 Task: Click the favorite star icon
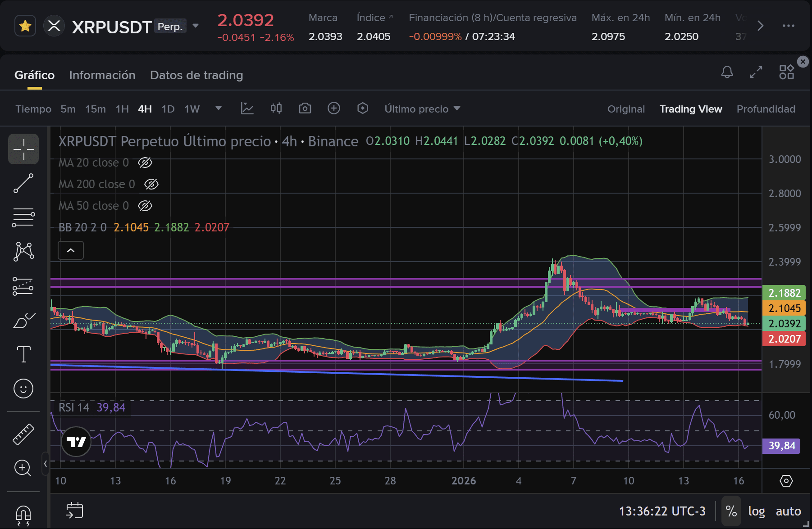pyautogui.click(x=25, y=26)
